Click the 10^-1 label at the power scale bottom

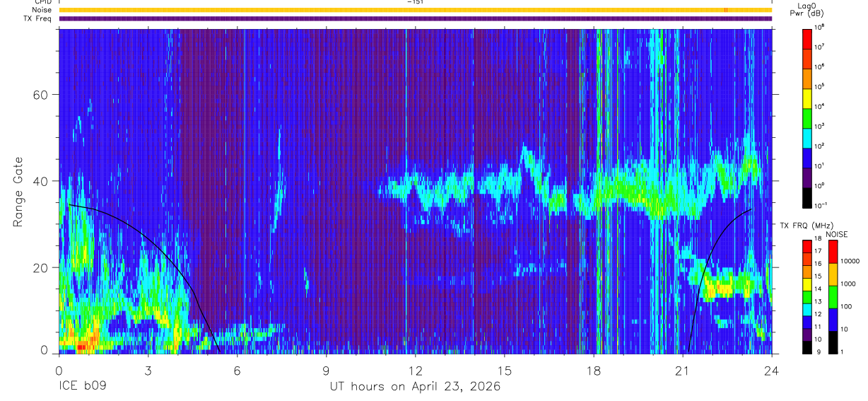pos(821,205)
